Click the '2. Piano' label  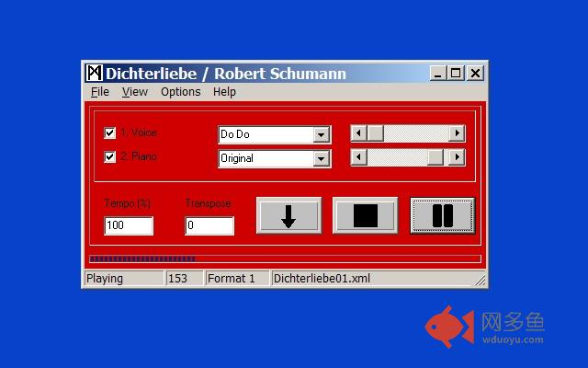pyautogui.click(x=139, y=156)
